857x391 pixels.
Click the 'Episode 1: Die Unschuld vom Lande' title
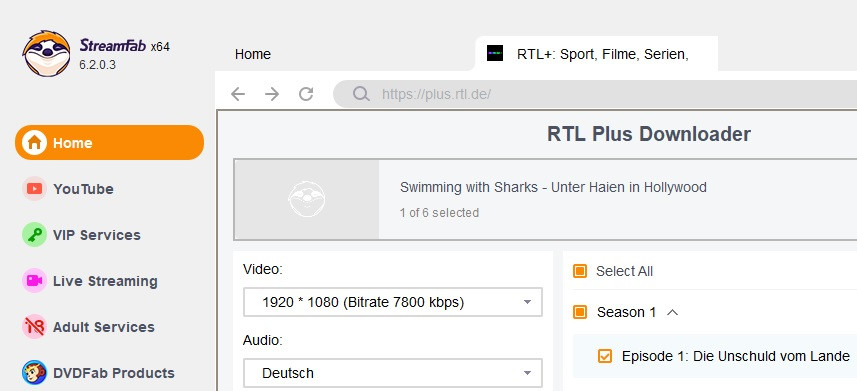pos(736,357)
